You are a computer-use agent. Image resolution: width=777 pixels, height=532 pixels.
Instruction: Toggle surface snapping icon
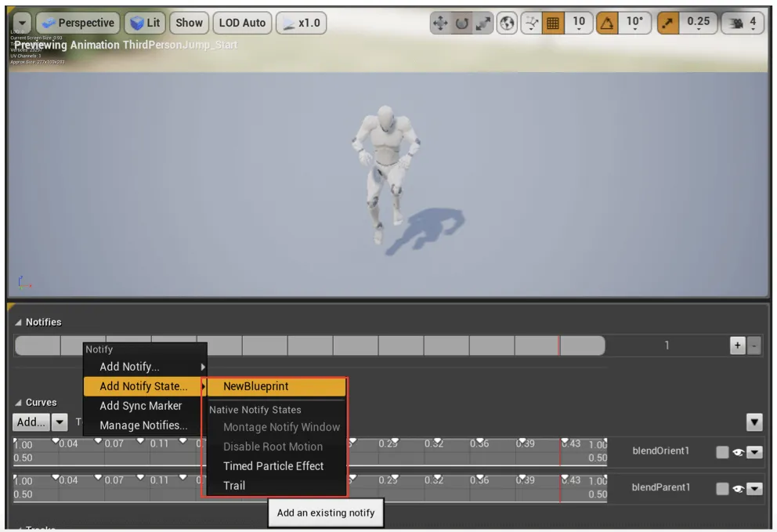tap(531, 23)
